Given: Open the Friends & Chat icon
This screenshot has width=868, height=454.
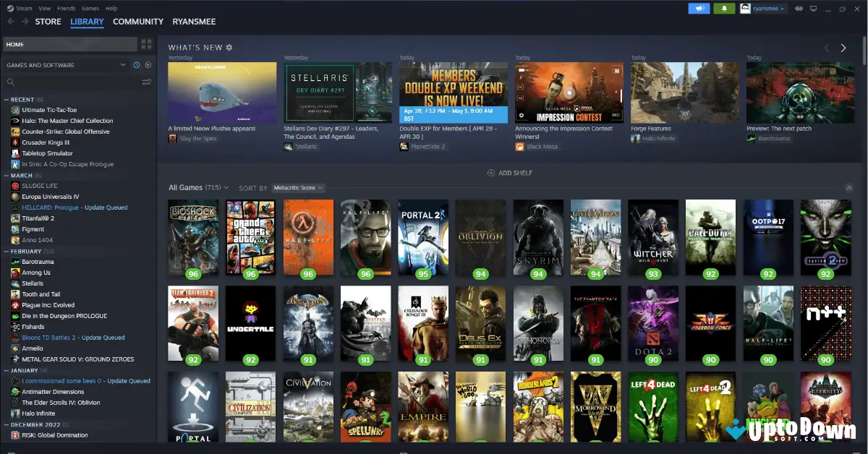Looking at the screenshot, I should pos(799,9).
